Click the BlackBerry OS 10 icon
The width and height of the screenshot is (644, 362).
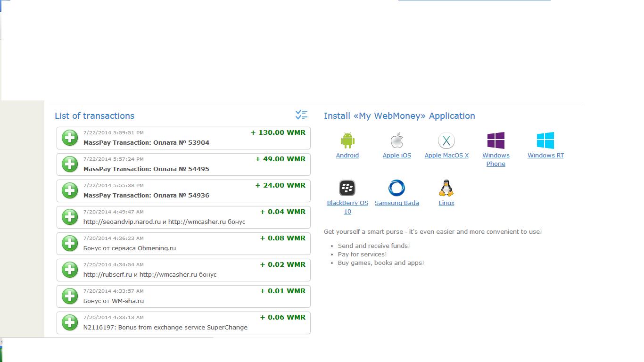[x=347, y=188]
